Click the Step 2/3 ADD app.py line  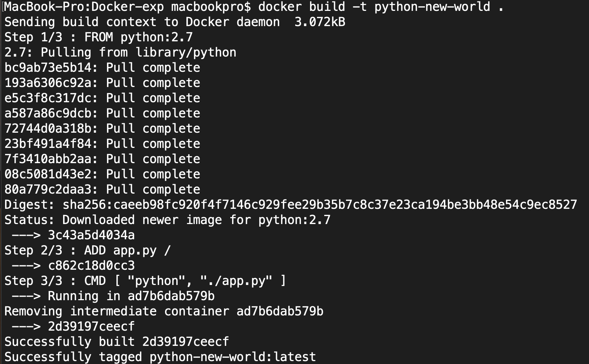click(x=87, y=251)
